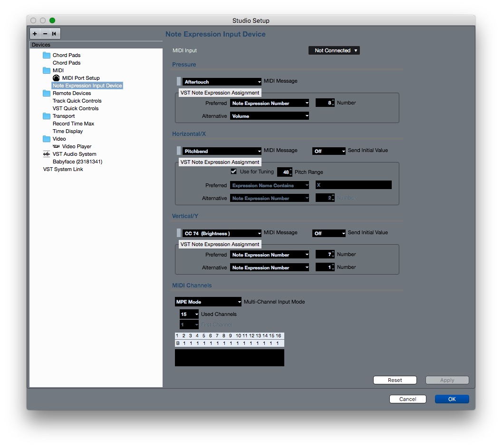Toggle the Vertical/Y CC 74 enable indicator

[179, 233]
